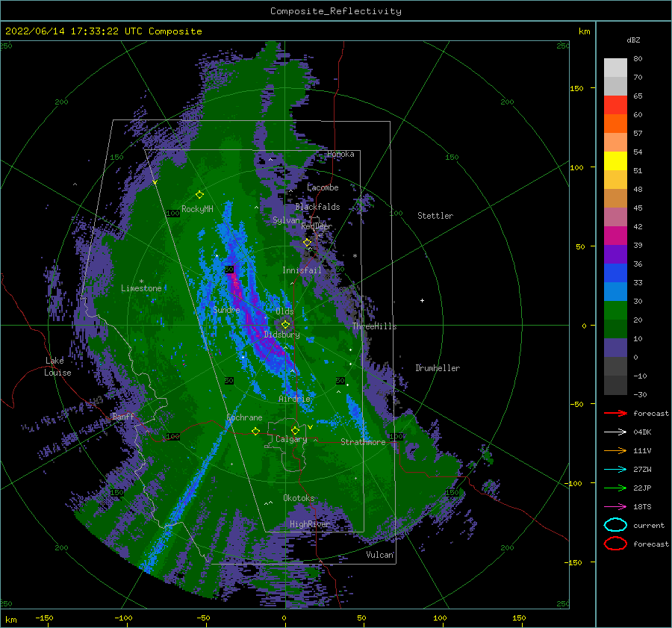The height and width of the screenshot is (628, 672).
Task: Click the asterisk marker above Limestone
Action: pos(141,282)
